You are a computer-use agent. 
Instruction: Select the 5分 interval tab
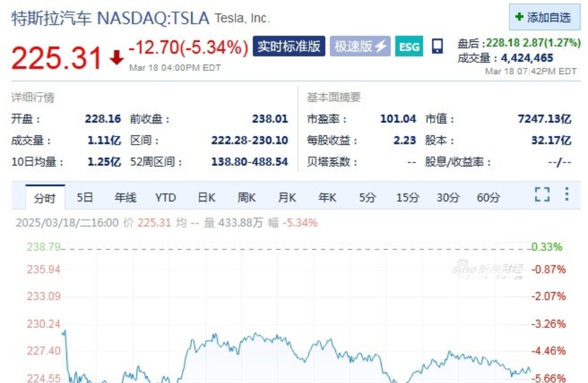click(x=367, y=197)
